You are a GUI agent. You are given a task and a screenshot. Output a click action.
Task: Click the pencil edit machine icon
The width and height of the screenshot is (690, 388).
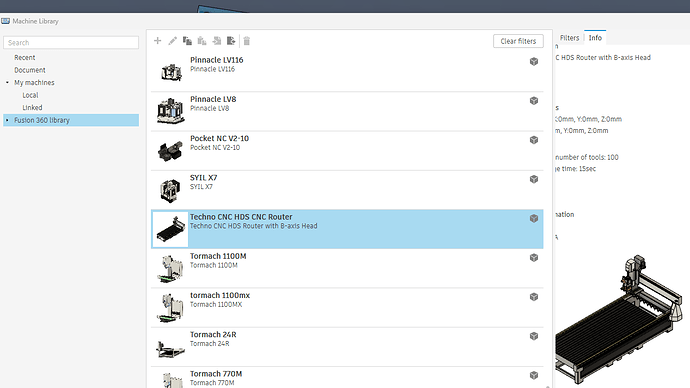[172, 41]
